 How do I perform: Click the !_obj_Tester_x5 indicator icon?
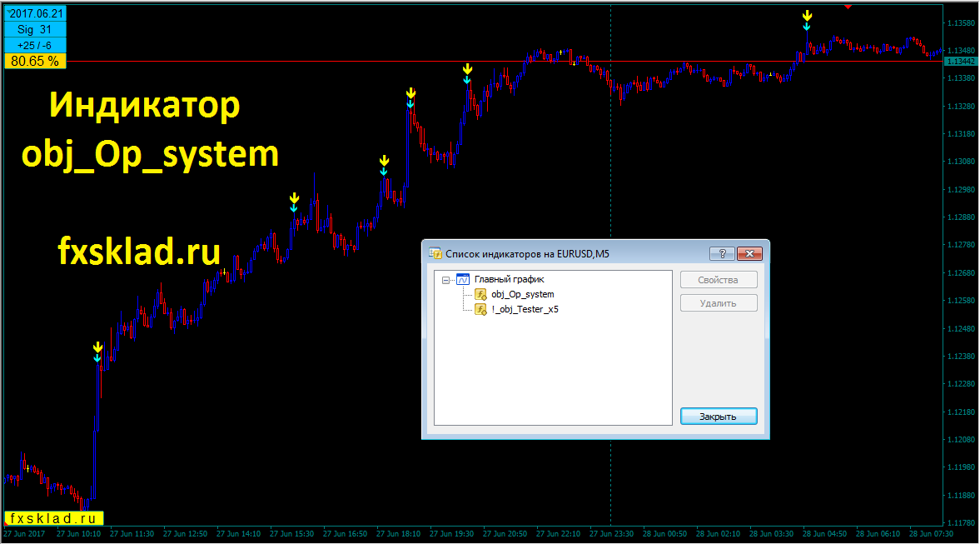[480, 310]
